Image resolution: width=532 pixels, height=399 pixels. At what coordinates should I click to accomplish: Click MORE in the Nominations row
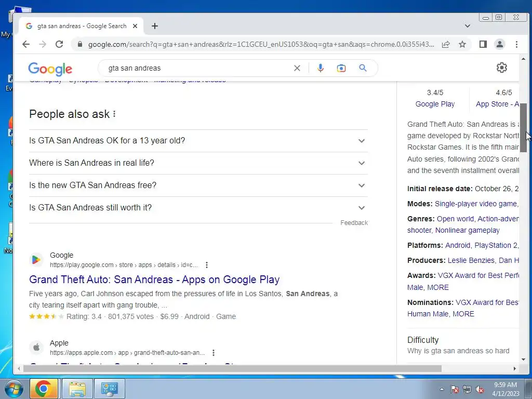463,314
